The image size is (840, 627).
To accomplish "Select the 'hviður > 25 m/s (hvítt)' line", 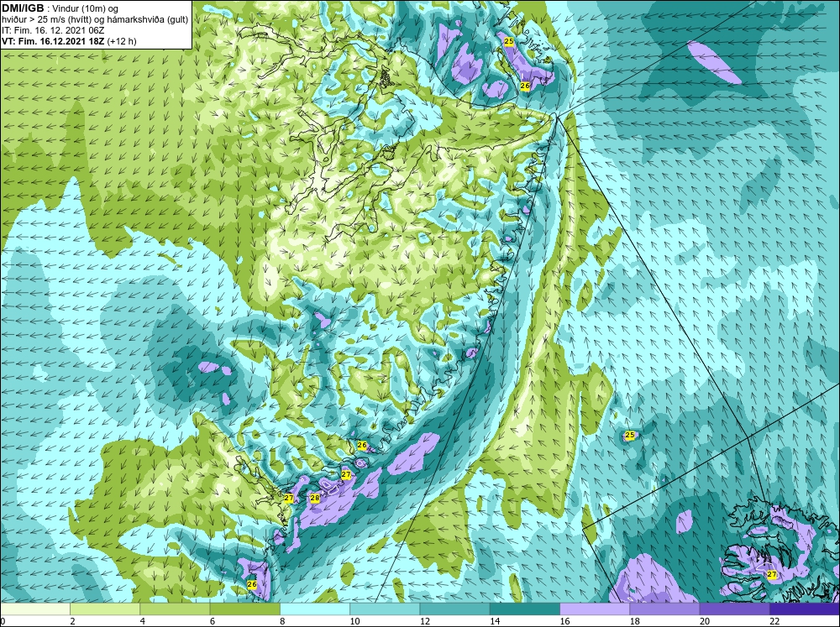I will click(46, 19).
